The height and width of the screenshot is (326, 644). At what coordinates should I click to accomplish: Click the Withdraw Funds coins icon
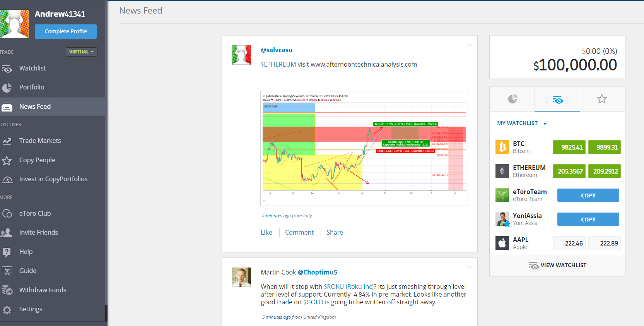(x=7, y=290)
